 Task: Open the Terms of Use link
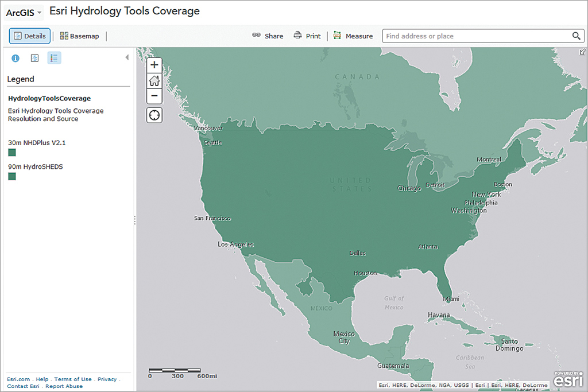[x=73, y=379]
